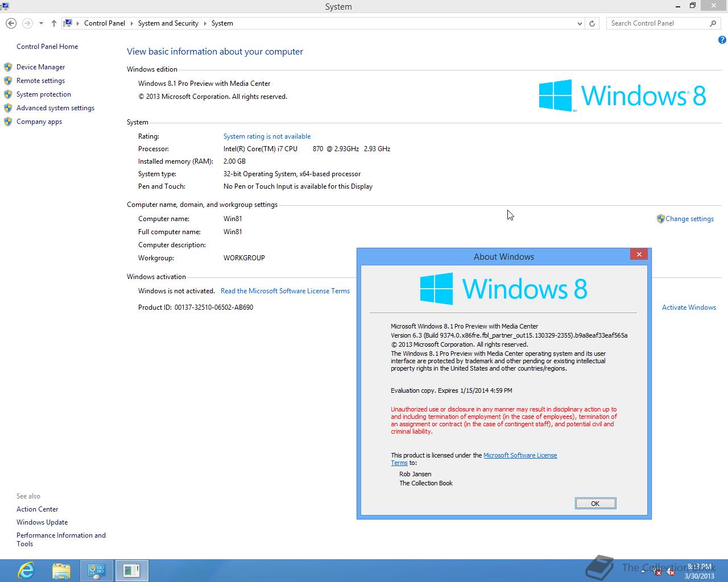Open Windows Update under See also
The image size is (728, 582).
(42, 522)
